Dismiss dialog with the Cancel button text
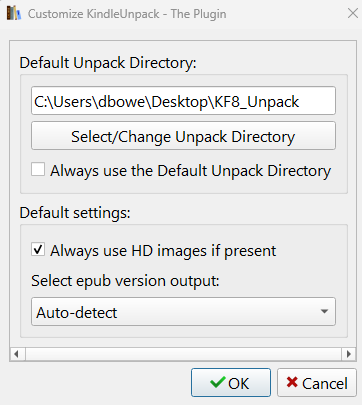 325,383
